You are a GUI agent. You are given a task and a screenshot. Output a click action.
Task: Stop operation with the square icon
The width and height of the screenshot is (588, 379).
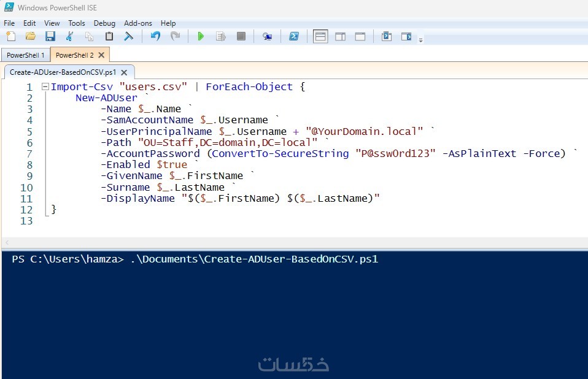(x=241, y=36)
